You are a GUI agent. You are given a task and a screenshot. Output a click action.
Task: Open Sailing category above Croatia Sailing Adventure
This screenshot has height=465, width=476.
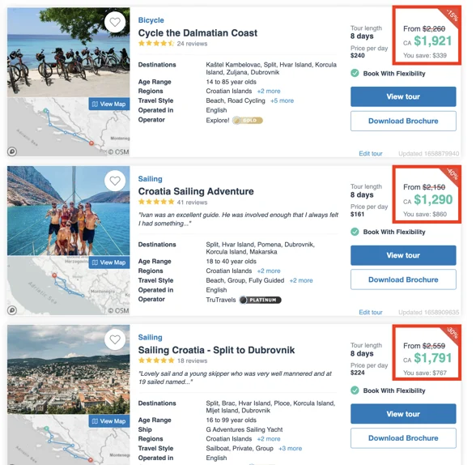click(150, 179)
